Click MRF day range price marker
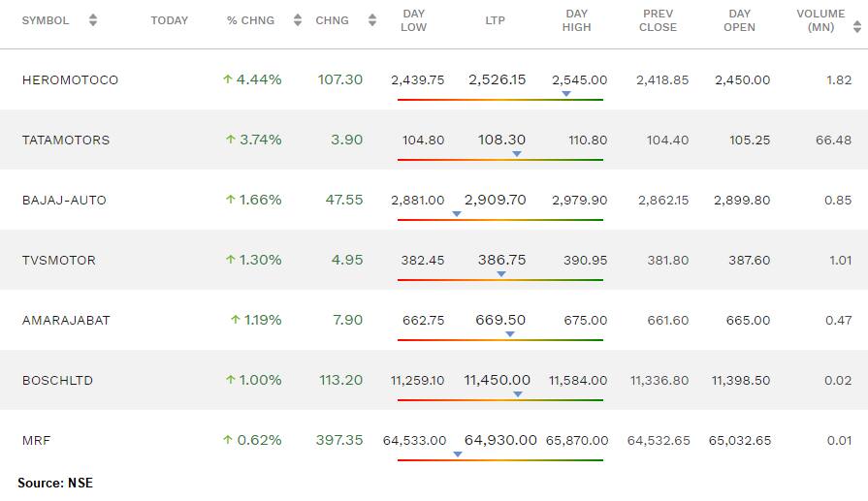The height and width of the screenshot is (501, 868). [458, 454]
